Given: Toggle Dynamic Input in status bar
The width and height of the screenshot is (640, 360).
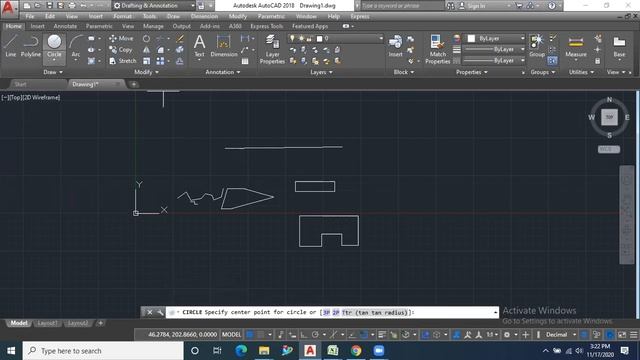Looking at the screenshot, I should coord(292,335).
